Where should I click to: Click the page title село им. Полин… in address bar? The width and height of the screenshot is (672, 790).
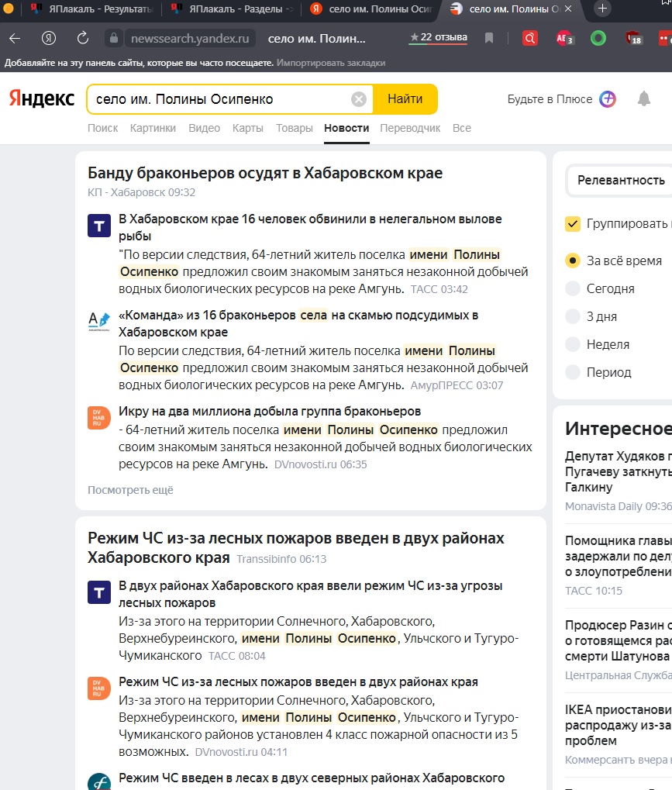(x=316, y=38)
